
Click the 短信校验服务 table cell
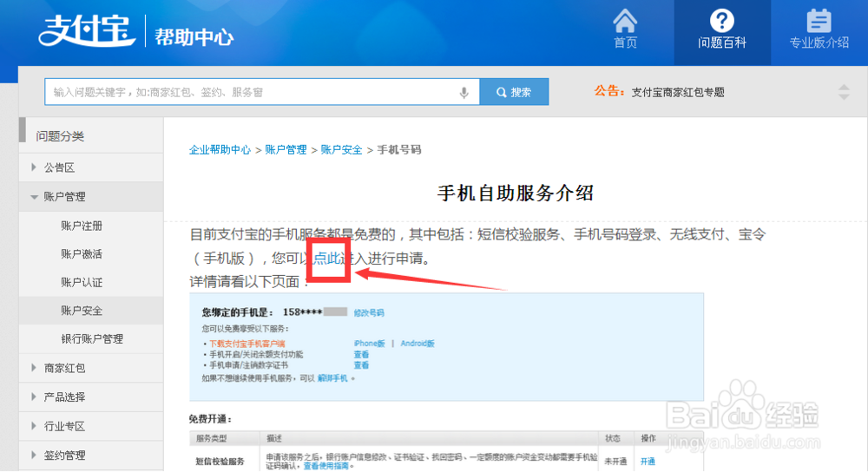pos(220,462)
